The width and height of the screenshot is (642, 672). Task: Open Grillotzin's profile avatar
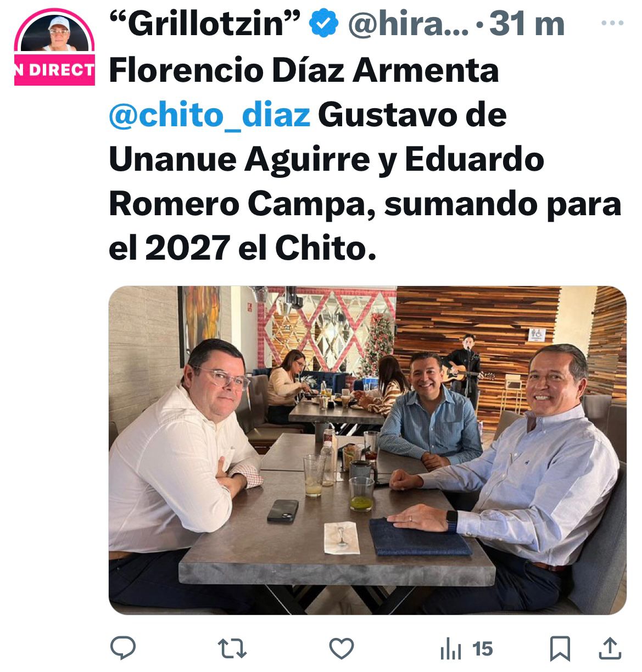pyautogui.click(x=54, y=34)
